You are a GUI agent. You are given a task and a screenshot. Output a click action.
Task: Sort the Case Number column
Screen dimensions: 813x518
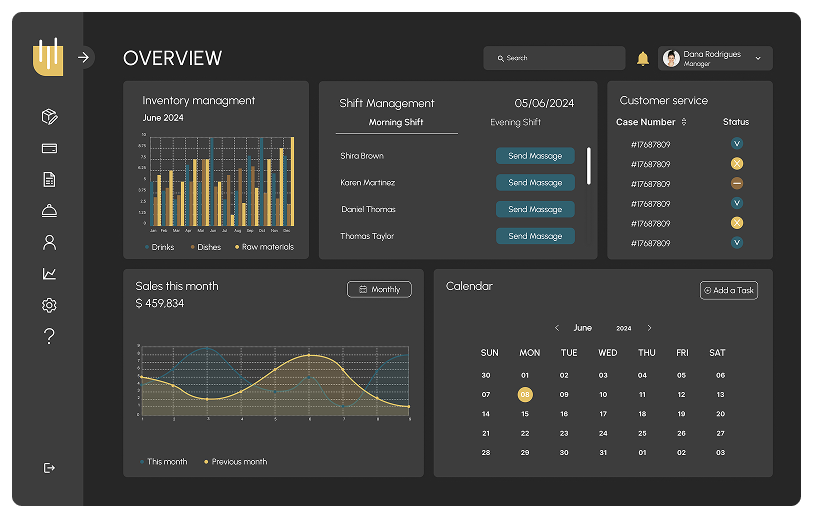[x=684, y=122]
